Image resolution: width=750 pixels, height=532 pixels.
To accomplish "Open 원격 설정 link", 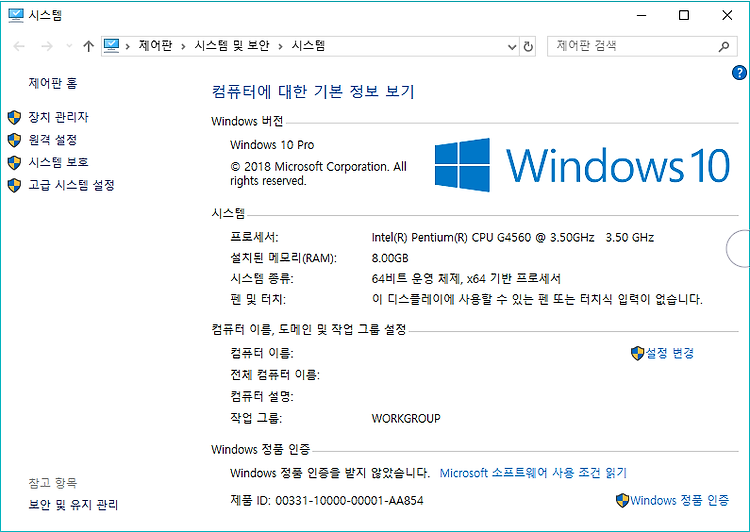I will (53, 140).
